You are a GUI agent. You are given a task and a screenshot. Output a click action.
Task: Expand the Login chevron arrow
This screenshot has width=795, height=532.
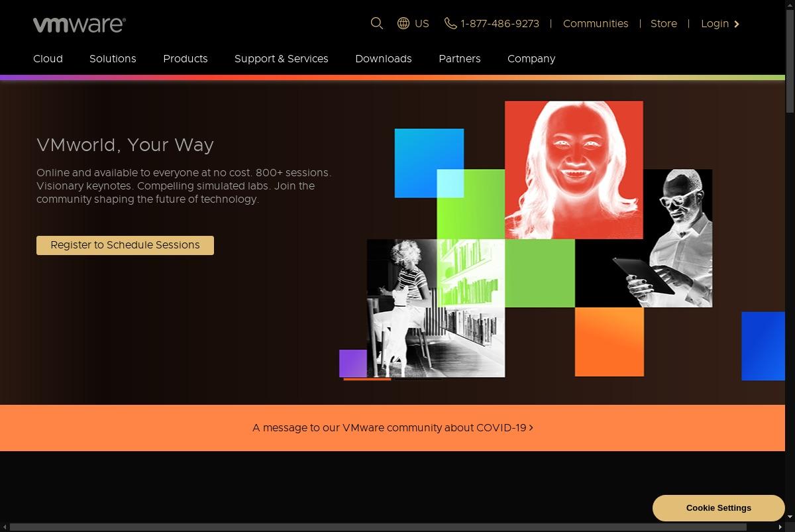[x=737, y=24]
